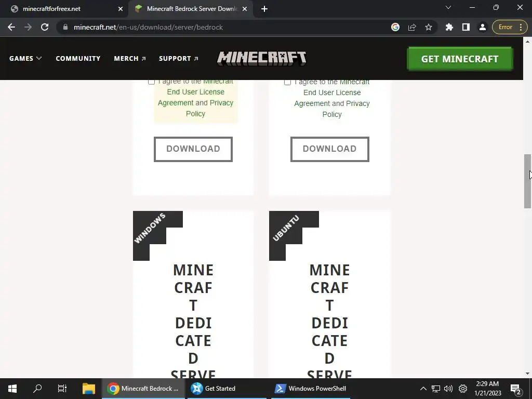The image size is (532, 399).
Task: Open Chrome Error menu button
Action: point(510,27)
